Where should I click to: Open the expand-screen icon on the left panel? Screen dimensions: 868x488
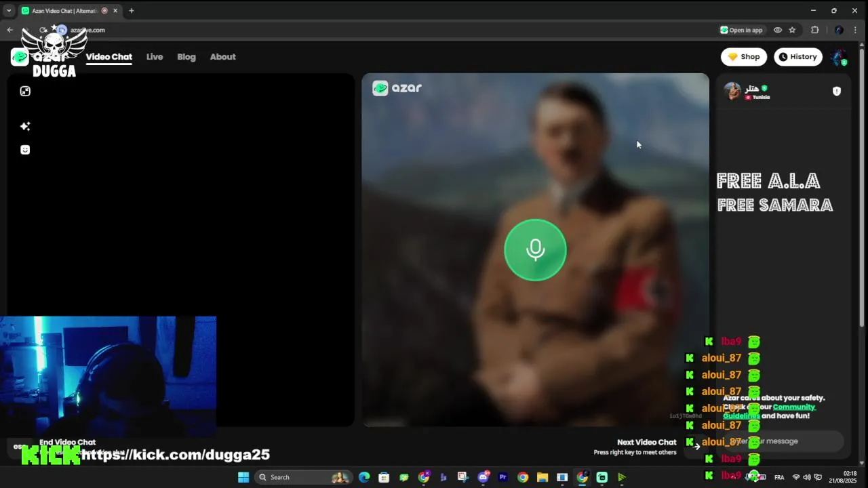tap(25, 91)
